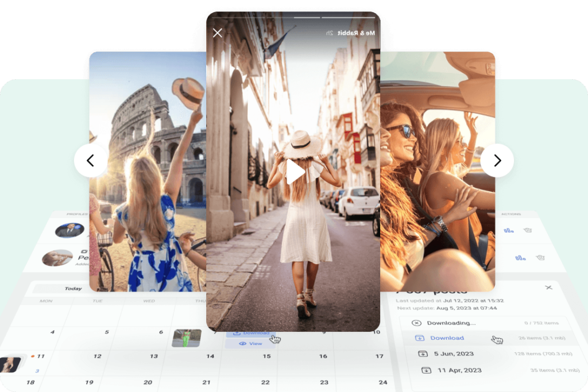This screenshot has width=588, height=392.
Task: Open the second profile avatar below the suited man
Action: click(x=57, y=258)
